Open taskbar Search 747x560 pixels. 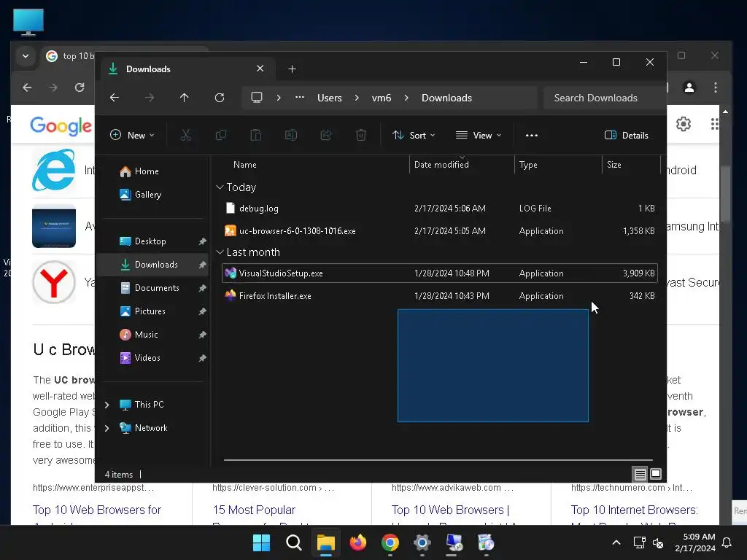pos(293,542)
